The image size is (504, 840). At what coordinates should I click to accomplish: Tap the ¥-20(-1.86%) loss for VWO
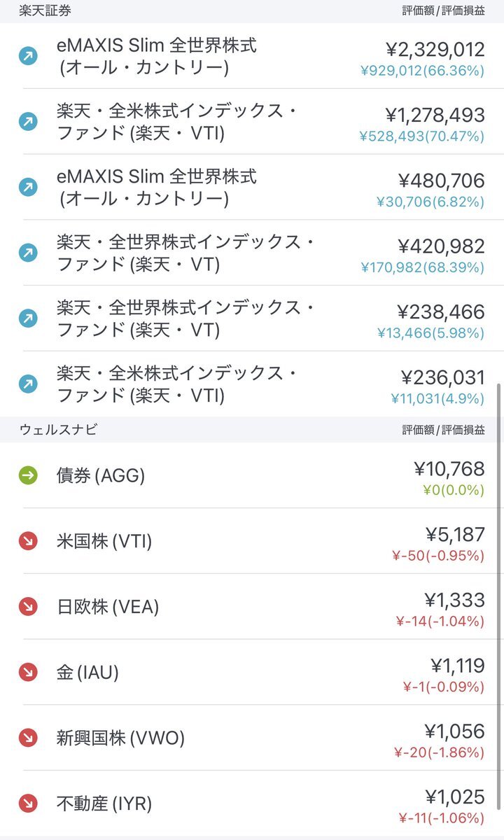[440, 752]
